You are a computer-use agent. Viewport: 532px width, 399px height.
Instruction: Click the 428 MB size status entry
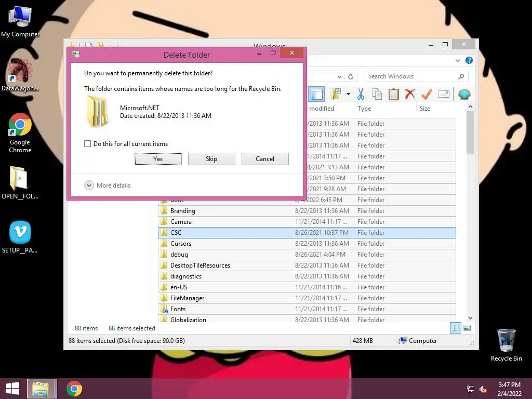[x=363, y=341]
